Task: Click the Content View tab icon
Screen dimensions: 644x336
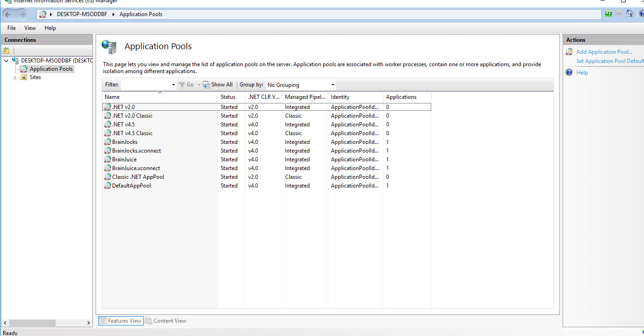Action: click(148, 321)
